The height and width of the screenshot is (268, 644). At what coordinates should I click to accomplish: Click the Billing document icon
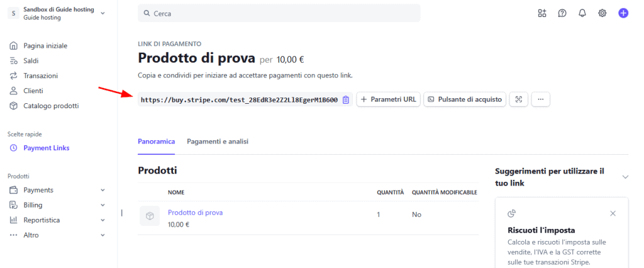[14, 205]
